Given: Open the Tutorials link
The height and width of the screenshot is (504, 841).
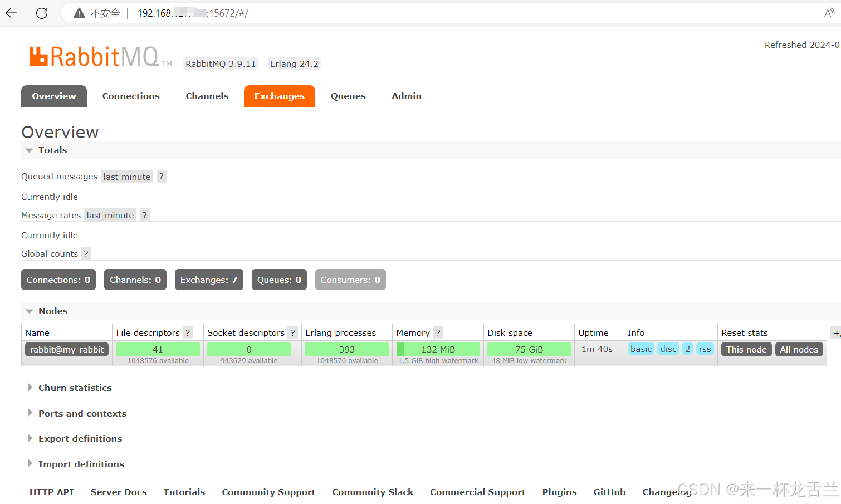Looking at the screenshot, I should coord(184,492).
